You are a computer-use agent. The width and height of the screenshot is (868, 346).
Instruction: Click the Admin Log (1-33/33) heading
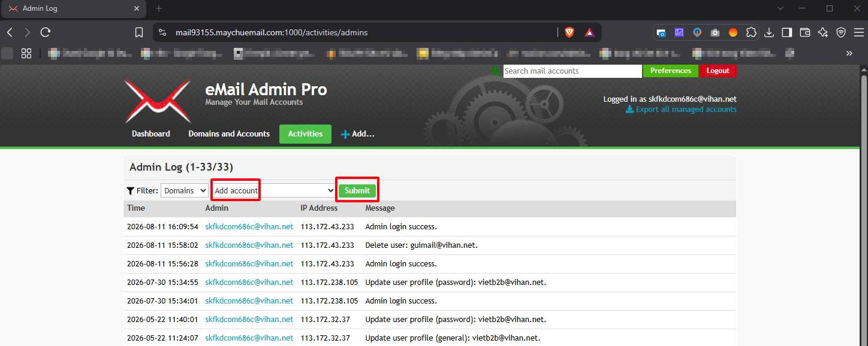tap(181, 167)
